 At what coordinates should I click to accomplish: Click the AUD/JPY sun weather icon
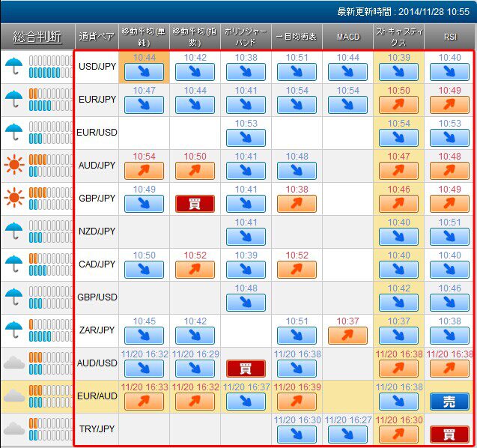13,166
